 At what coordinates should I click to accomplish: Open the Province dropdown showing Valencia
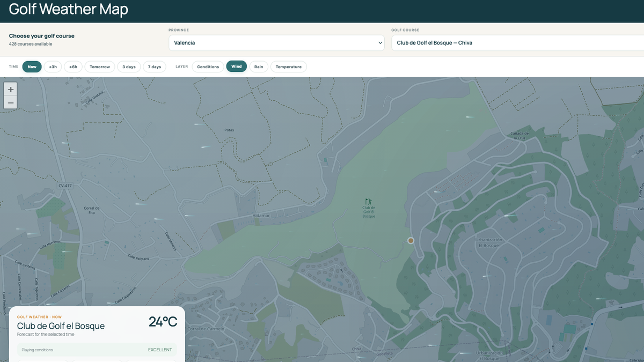(x=276, y=43)
